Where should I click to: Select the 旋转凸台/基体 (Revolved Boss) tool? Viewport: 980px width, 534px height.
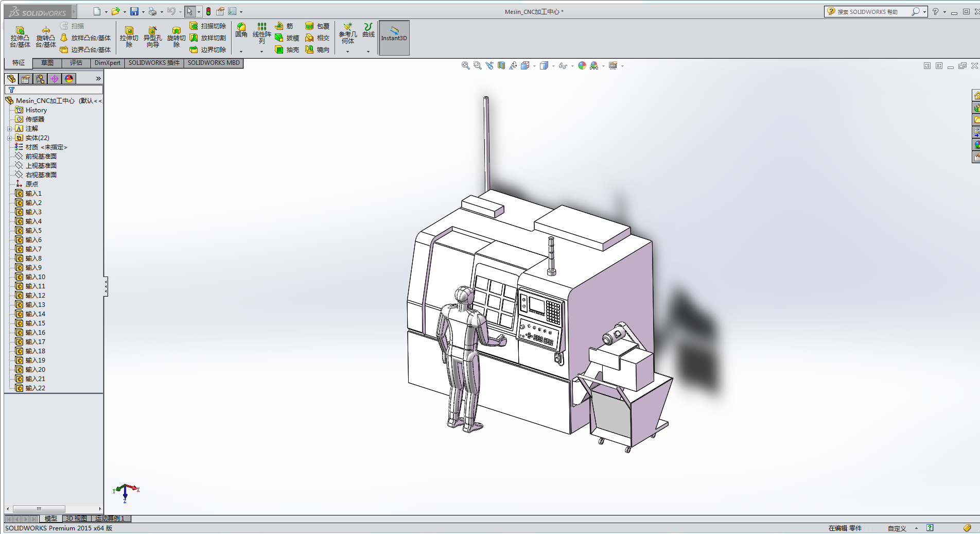(x=45, y=36)
